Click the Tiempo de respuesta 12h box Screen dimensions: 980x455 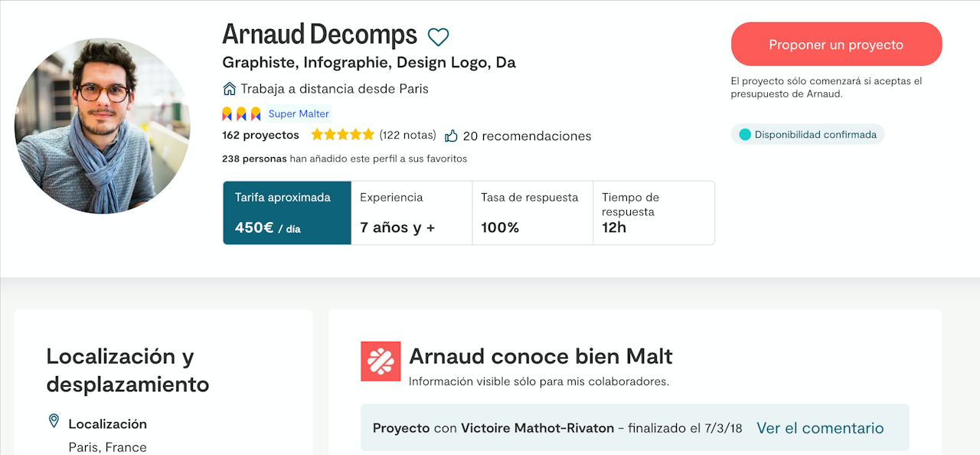(654, 213)
